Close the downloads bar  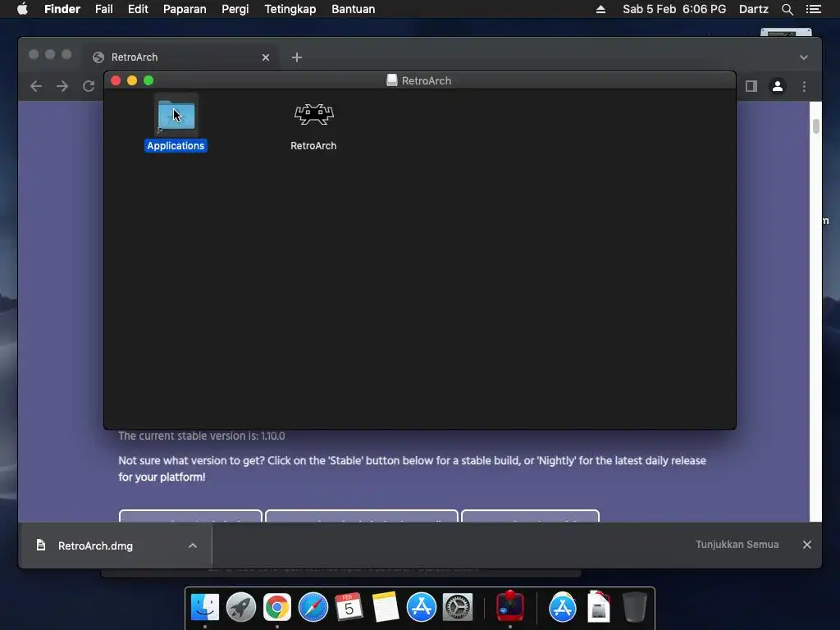point(807,545)
